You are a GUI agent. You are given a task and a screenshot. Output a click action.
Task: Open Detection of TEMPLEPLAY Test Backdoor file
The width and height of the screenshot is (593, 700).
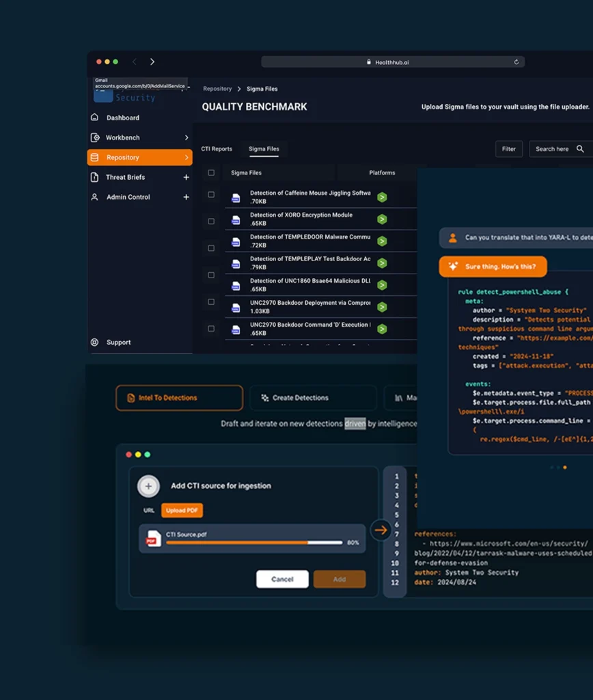click(x=310, y=259)
